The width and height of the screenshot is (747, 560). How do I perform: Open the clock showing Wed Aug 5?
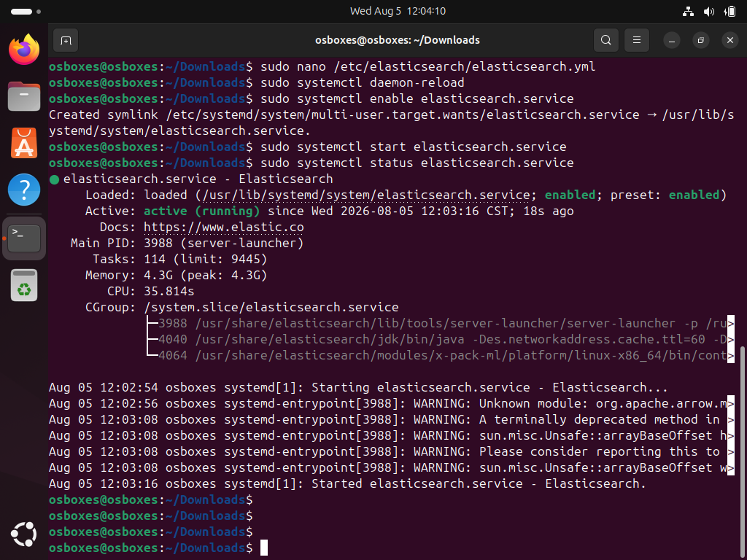click(x=398, y=11)
